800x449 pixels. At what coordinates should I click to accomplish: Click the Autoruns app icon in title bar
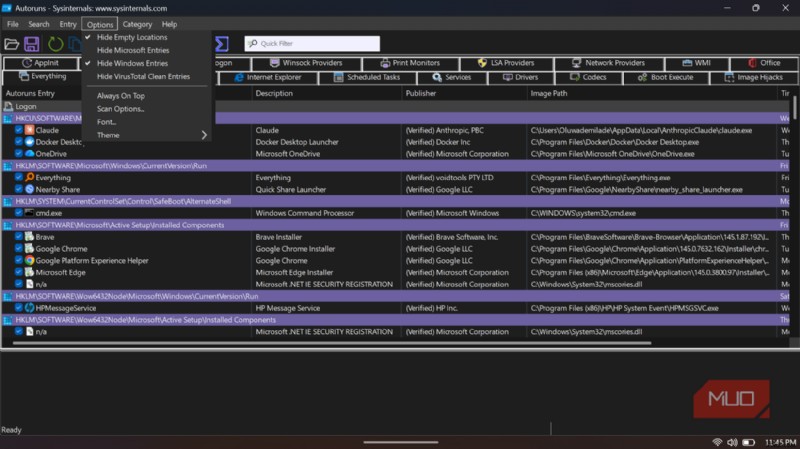click(7, 8)
